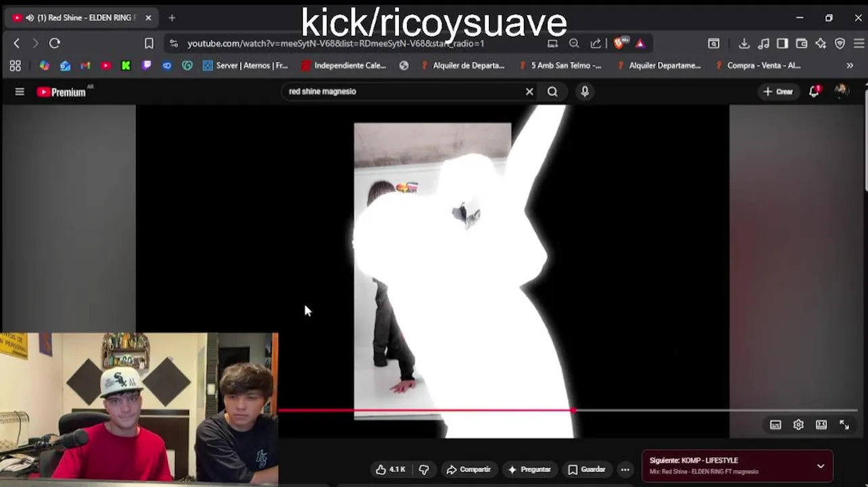The width and height of the screenshot is (868, 487).
Task: Open tab search icon in toolbar
Action: pyautogui.click(x=713, y=43)
